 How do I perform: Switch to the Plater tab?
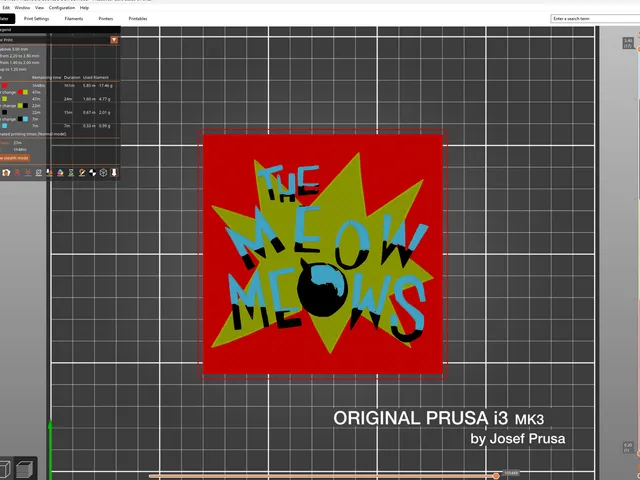pyautogui.click(x=7, y=18)
